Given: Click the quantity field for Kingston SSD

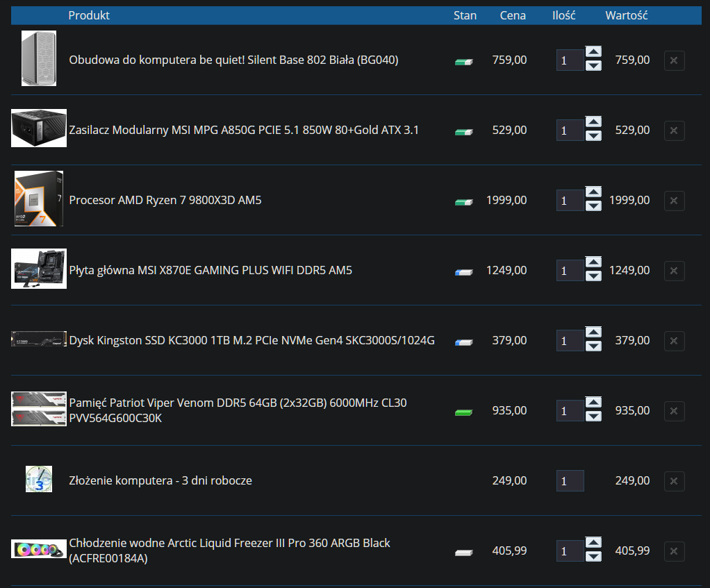Looking at the screenshot, I should point(570,341).
